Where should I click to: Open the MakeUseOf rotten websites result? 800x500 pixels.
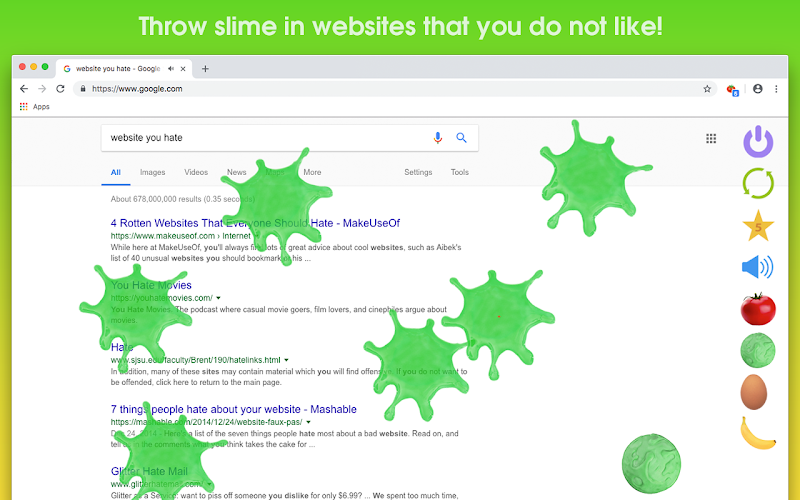[x=255, y=223]
